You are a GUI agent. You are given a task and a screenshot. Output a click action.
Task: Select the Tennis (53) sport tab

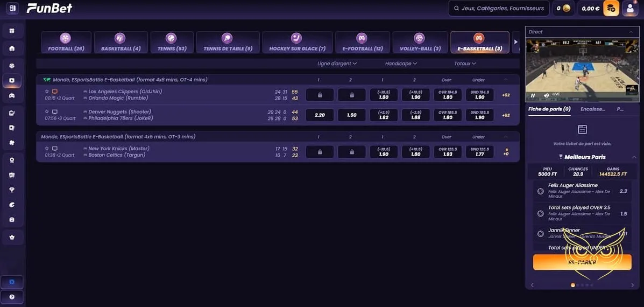pos(172,43)
